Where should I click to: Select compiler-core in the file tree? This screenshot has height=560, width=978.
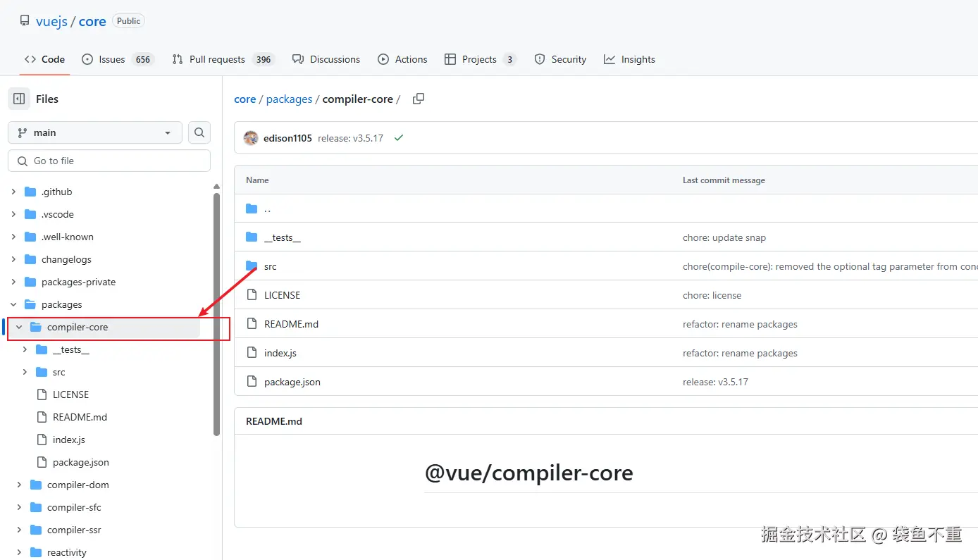click(78, 327)
